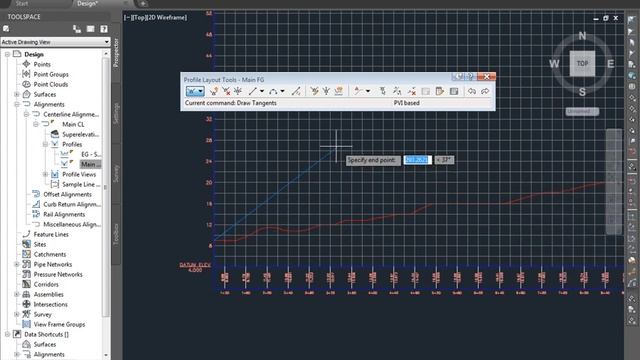The height and width of the screenshot is (360, 640).
Task: Switch to the Toolbox tab
Action: point(116,234)
